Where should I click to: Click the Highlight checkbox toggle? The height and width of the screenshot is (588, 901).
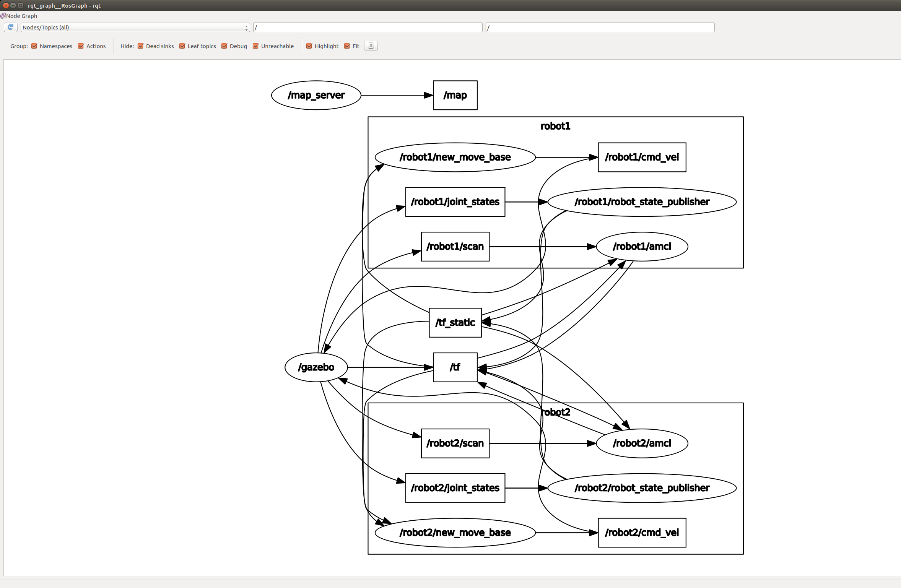(308, 46)
